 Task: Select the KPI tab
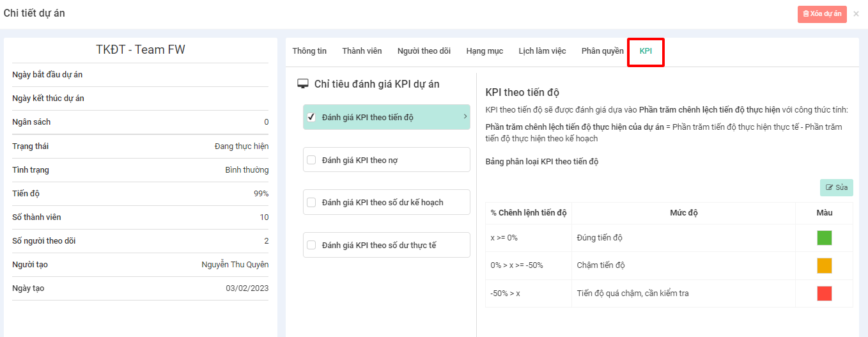(646, 51)
